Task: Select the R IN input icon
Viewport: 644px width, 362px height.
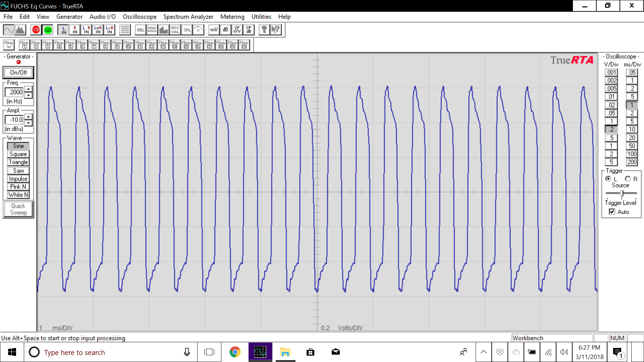Action: pos(75,30)
